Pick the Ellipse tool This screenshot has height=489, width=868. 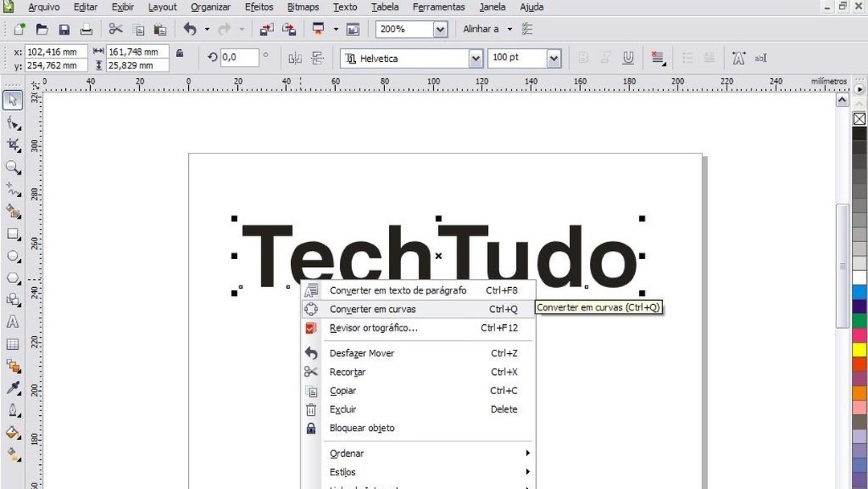[12, 255]
